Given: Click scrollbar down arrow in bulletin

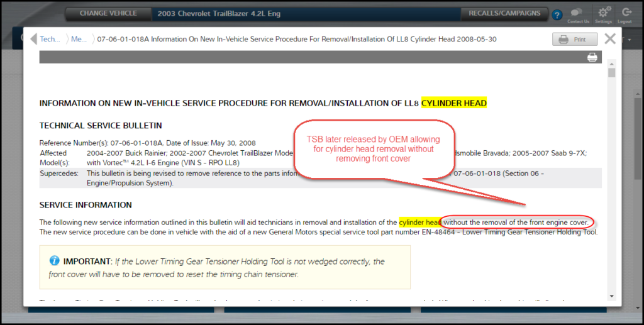Looking at the screenshot, I should pyautogui.click(x=612, y=295).
